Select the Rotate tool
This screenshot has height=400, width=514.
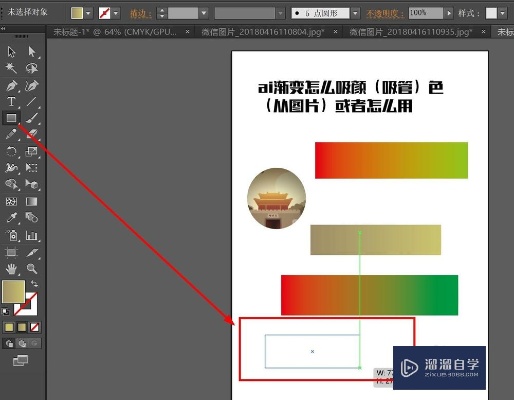point(11,151)
